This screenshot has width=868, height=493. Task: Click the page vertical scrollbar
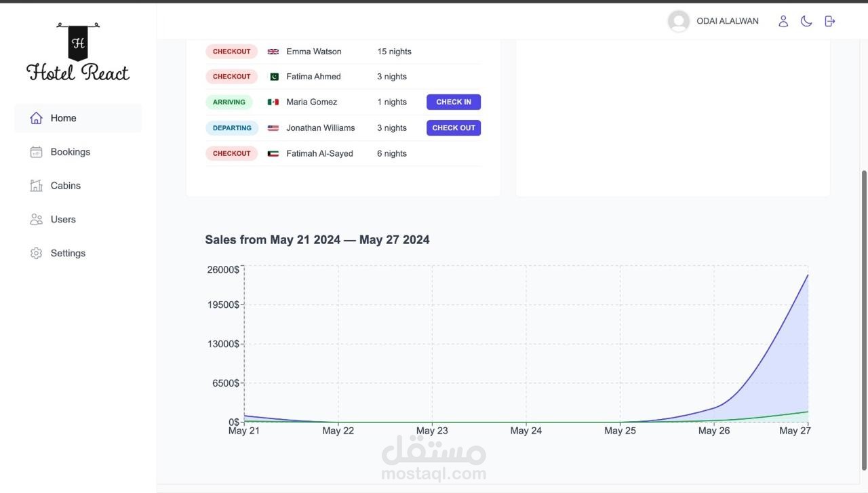863,319
